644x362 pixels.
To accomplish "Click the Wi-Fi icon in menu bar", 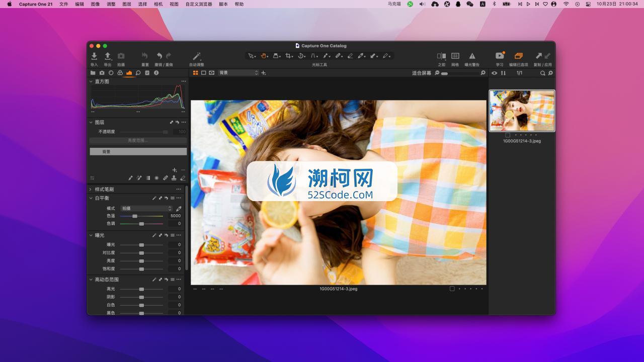I will click(x=566, y=4).
